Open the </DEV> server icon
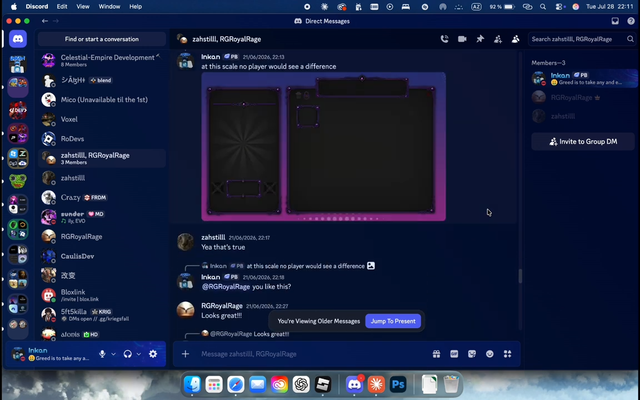 point(18,110)
